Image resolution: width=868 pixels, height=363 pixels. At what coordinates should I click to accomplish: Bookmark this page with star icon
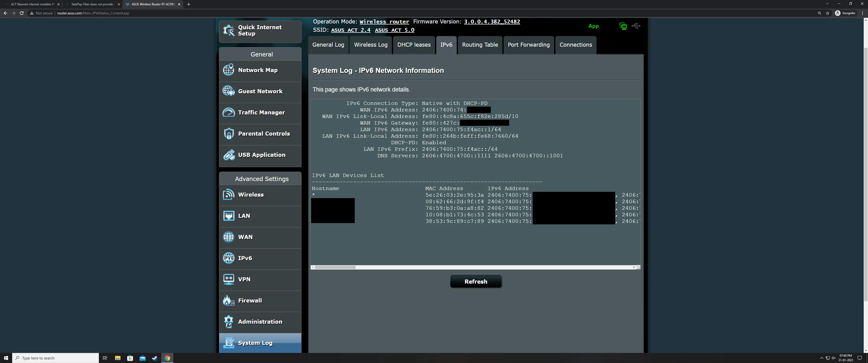tap(828, 13)
